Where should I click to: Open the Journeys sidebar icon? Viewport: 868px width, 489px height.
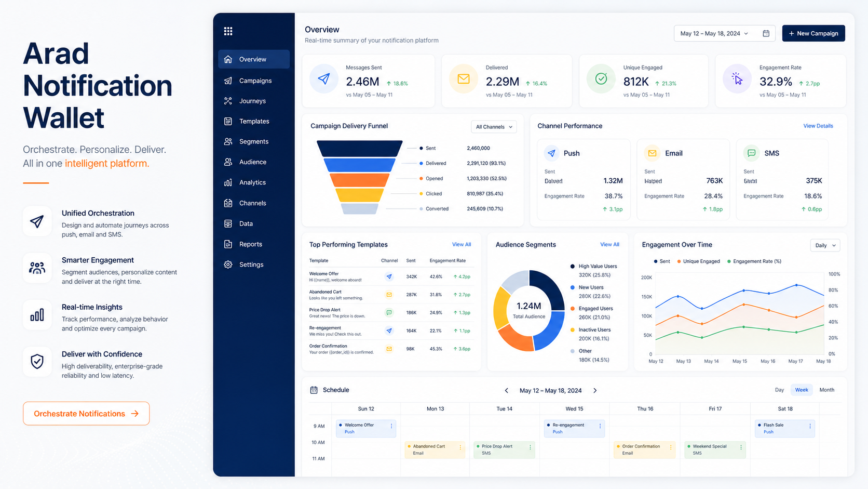click(x=228, y=101)
